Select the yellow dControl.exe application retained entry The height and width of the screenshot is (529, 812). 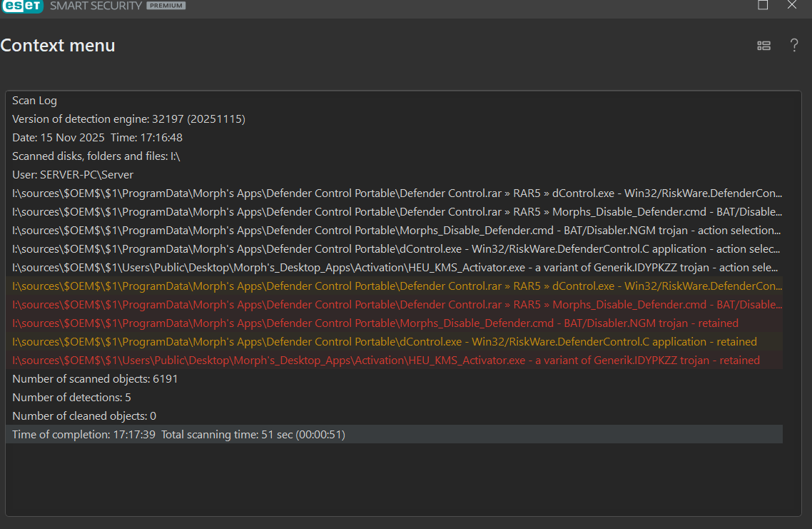pos(384,342)
